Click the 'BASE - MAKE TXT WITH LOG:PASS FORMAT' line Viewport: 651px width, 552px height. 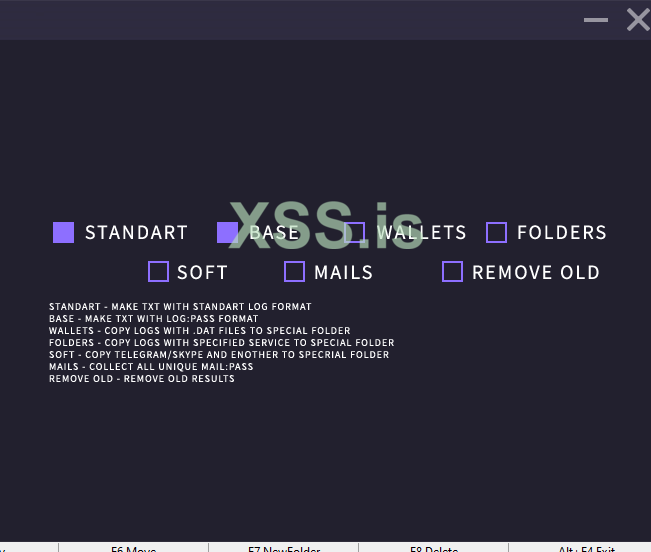pyautogui.click(x=154, y=319)
